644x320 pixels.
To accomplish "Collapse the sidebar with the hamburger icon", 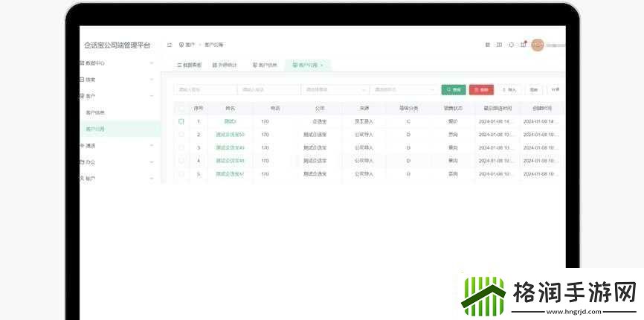I will coord(170,45).
